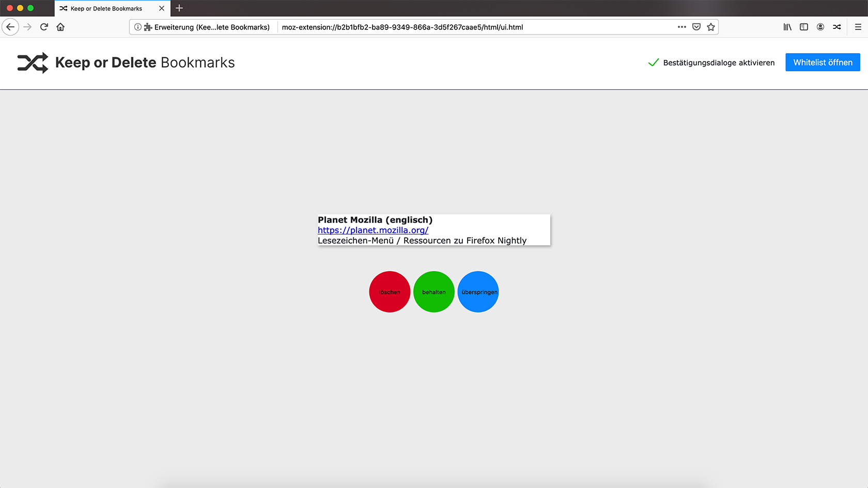Click the Keep or Delete Bookmarks toolbar icon

(x=837, y=27)
